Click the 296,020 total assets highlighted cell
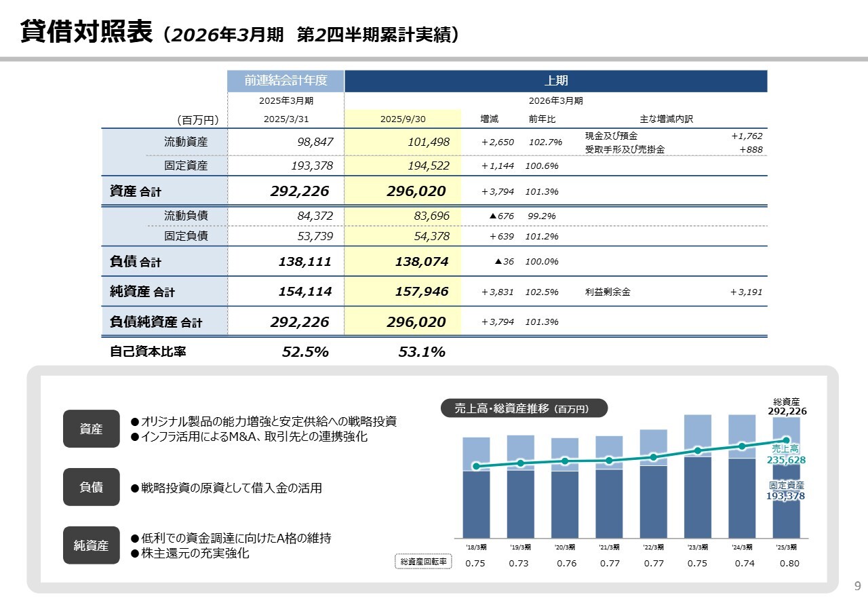The height and width of the screenshot is (601, 868). [416, 191]
